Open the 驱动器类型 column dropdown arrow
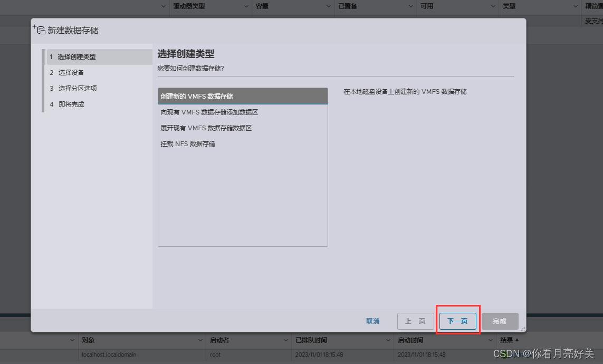 [x=246, y=6]
